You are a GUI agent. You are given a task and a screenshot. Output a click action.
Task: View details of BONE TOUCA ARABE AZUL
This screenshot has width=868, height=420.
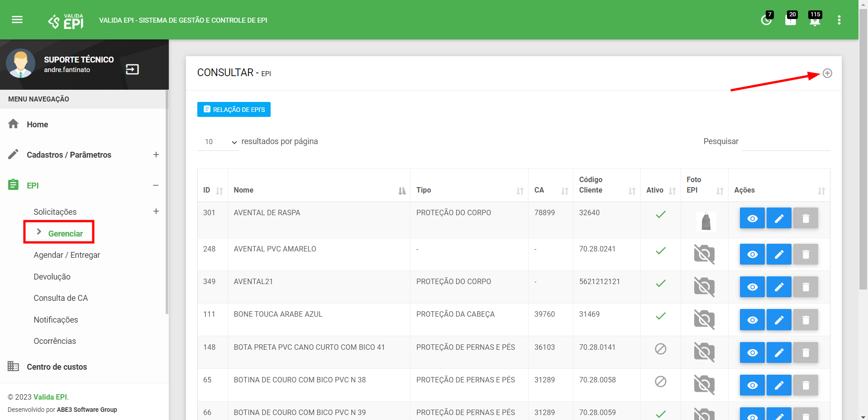click(752, 319)
